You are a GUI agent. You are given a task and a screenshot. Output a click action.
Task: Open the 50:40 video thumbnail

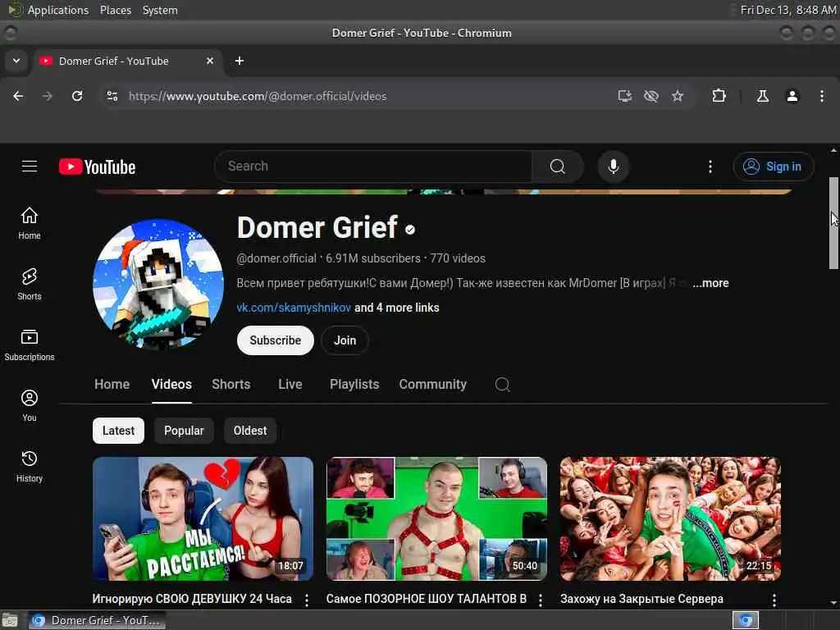click(436, 518)
